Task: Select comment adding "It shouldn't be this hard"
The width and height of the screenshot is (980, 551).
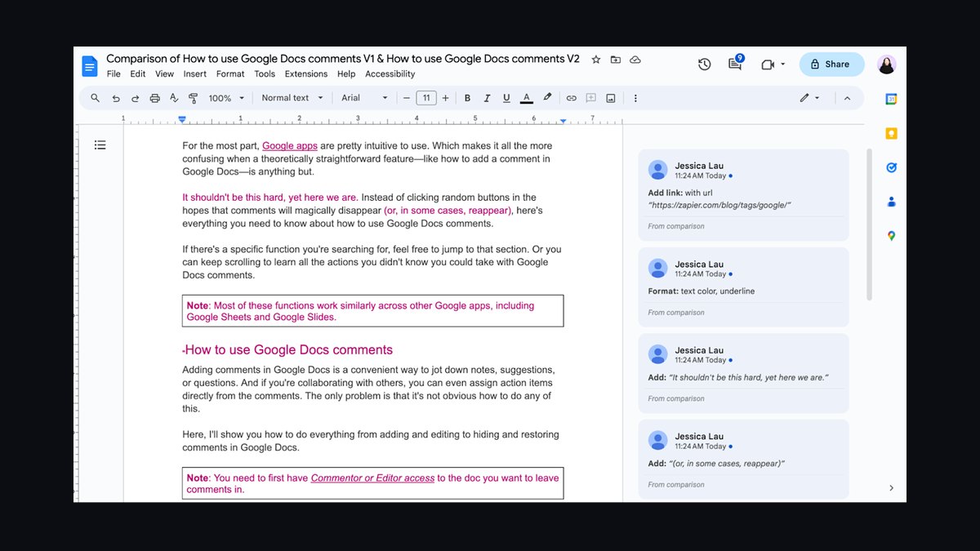Action: click(743, 373)
